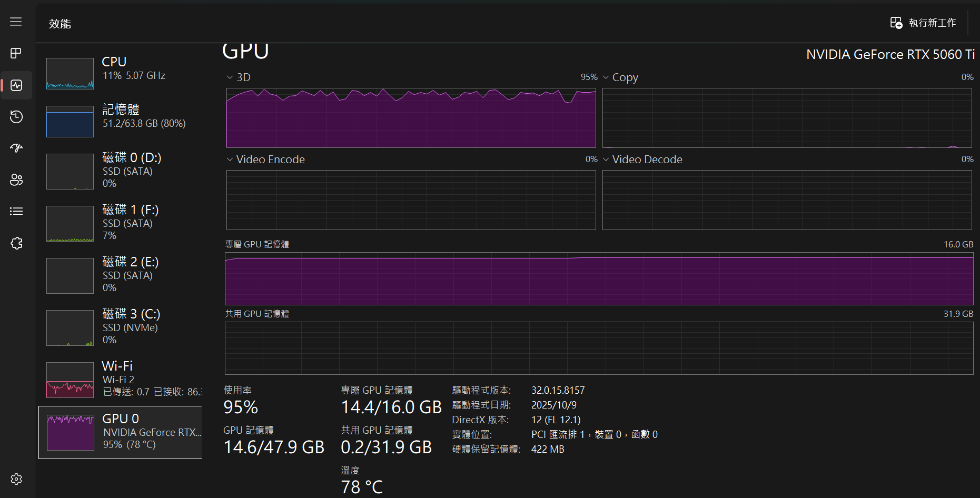Open the Details list page icon
Viewport: 980px width, 498px height.
coord(16,211)
